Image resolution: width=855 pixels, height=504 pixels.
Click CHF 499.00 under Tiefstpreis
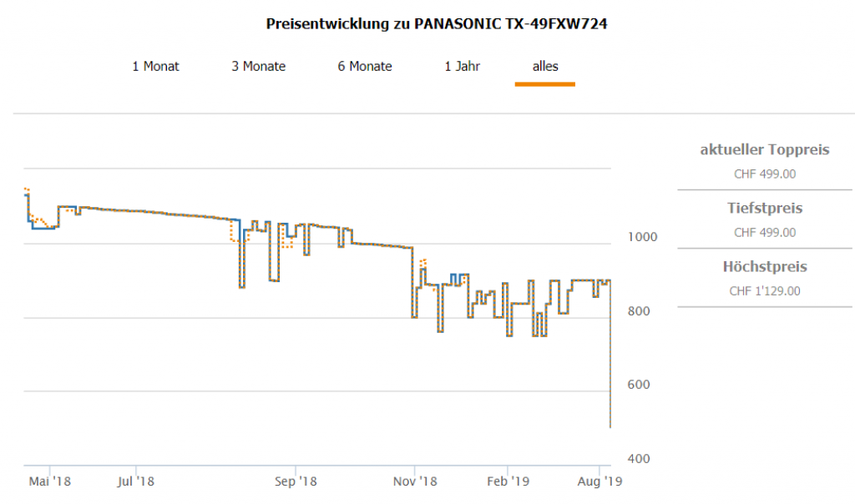764,233
